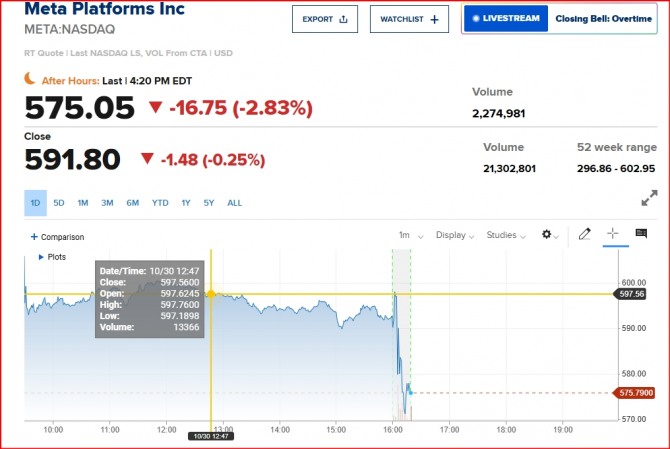Screen dimensions: 670x449
Task: Select the pencil drawing tool
Action: click(585, 235)
